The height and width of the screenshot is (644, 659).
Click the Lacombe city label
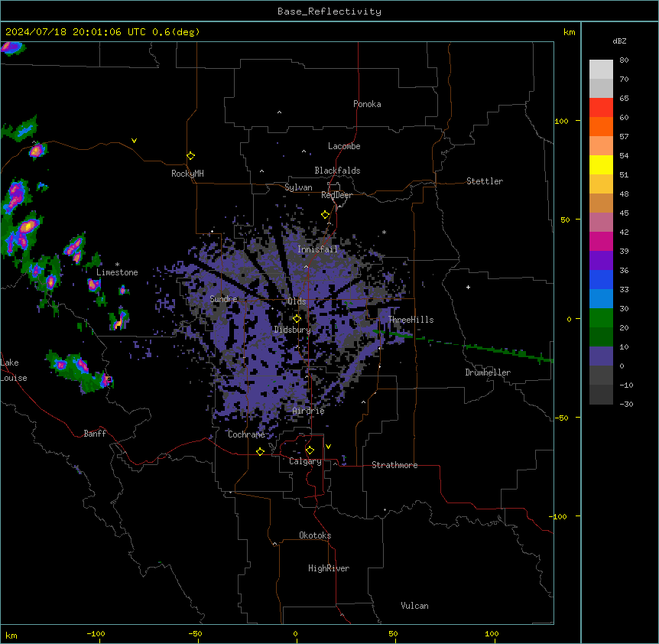click(344, 146)
